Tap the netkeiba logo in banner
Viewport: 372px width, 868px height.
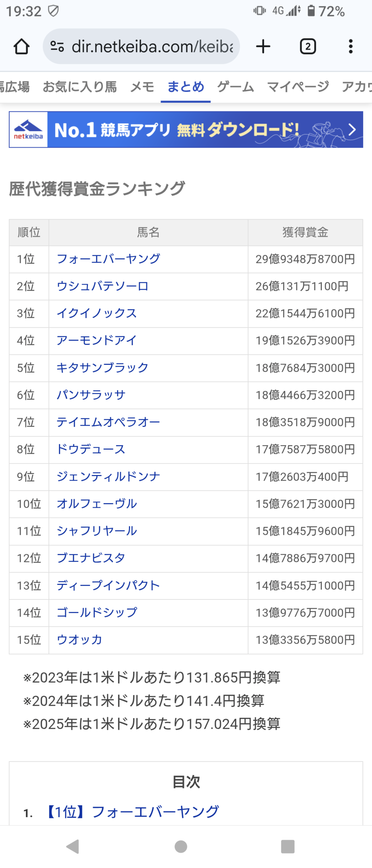[x=28, y=130]
